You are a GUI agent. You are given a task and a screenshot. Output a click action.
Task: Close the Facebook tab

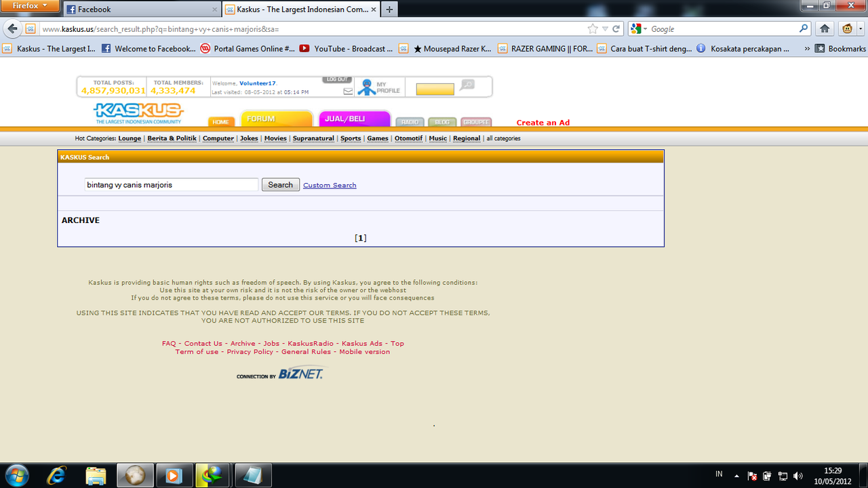pyautogui.click(x=215, y=9)
